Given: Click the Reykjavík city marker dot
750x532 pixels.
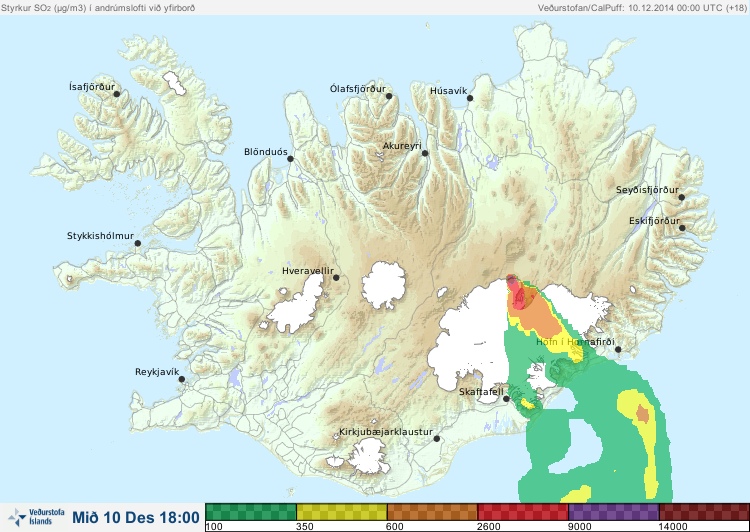Looking at the screenshot, I should coord(182,379).
